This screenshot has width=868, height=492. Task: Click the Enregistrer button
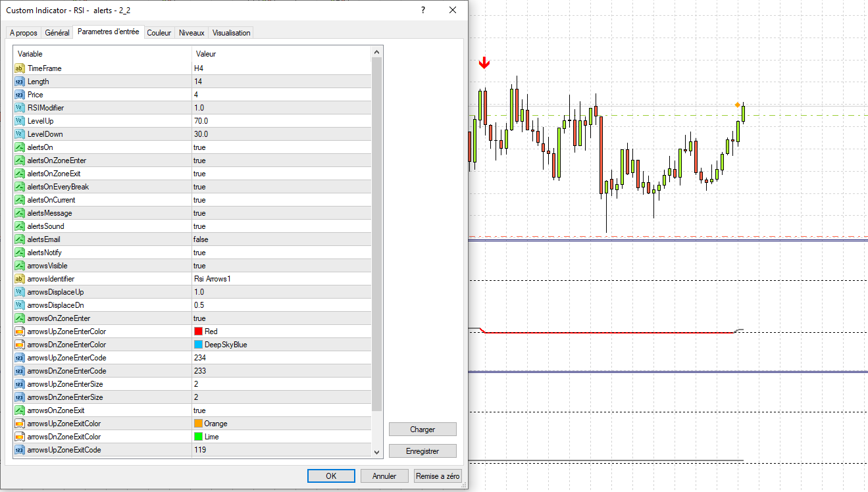422,451
